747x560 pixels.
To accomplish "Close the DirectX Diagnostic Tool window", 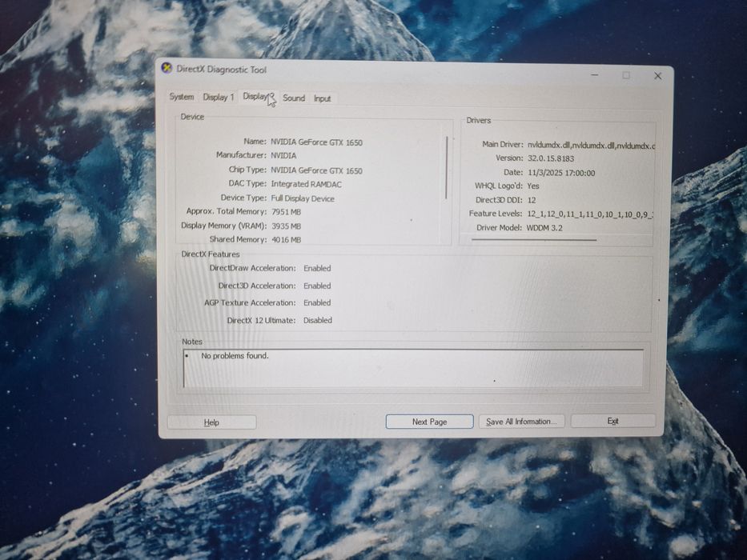I will 657,76.
